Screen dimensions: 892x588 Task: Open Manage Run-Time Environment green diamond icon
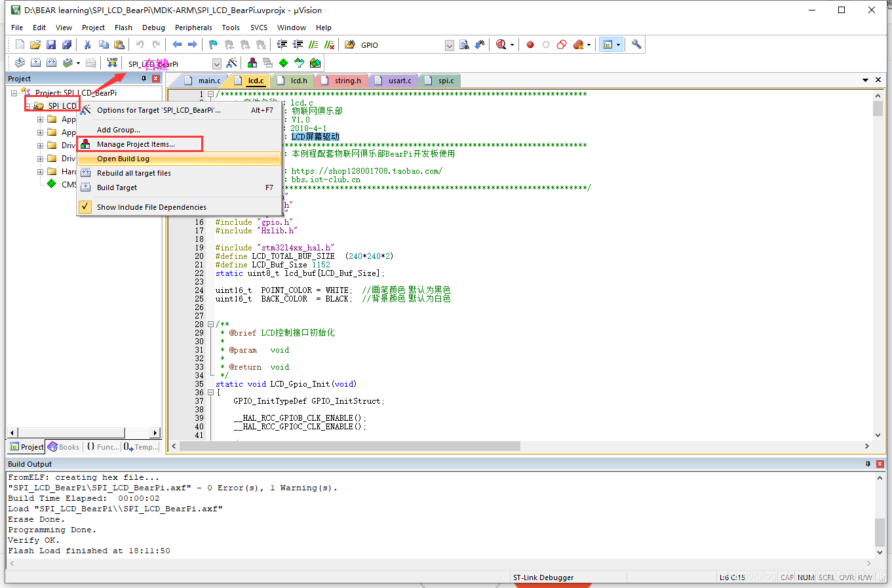click(x=284, y=63)
